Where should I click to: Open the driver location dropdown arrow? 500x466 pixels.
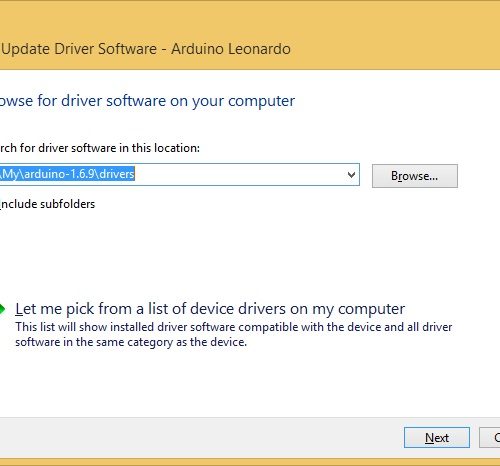click(351, 175)
